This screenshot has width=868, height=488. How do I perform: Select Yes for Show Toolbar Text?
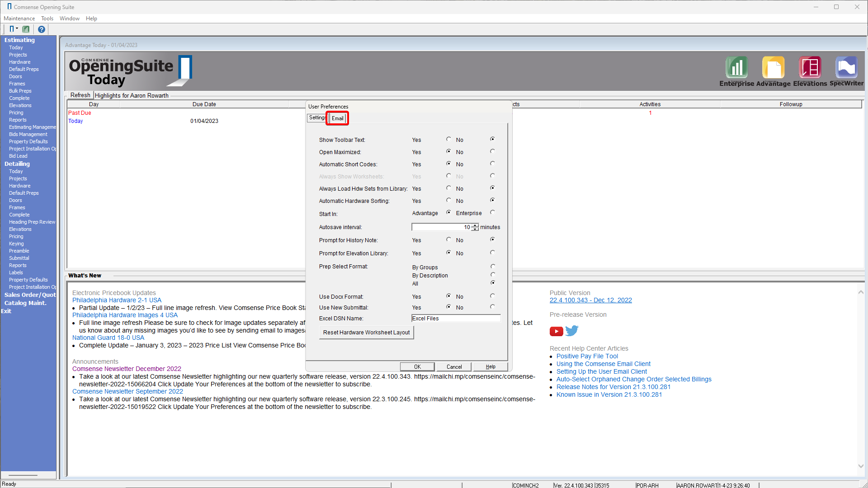pos(448,139)
